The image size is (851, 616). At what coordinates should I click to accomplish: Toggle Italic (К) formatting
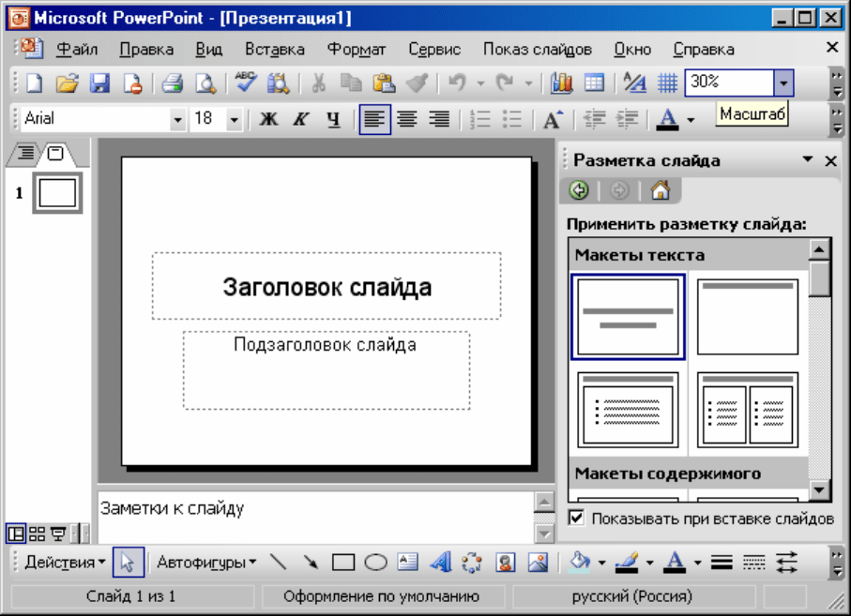301,119
